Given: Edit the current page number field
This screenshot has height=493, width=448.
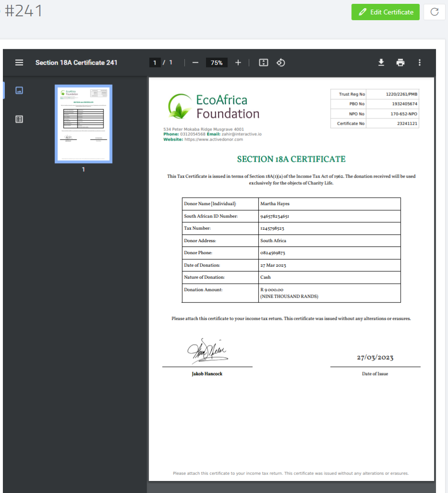Looking at the screenshot, I should [154, 63].
